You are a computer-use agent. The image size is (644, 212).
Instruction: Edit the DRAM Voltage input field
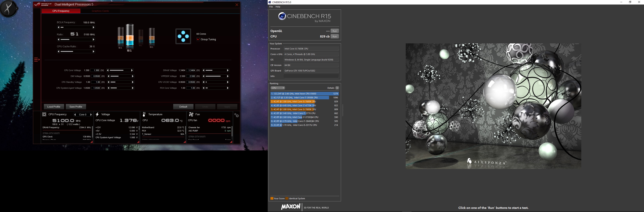(x=191, y=70)
